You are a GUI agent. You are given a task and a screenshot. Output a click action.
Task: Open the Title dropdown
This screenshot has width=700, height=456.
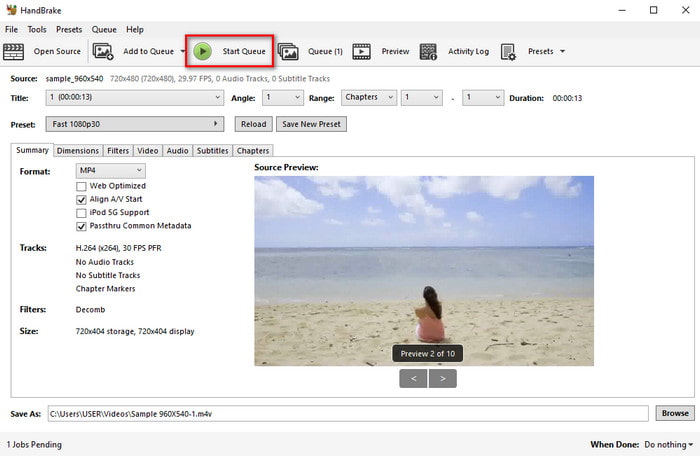tap(134, 97)
